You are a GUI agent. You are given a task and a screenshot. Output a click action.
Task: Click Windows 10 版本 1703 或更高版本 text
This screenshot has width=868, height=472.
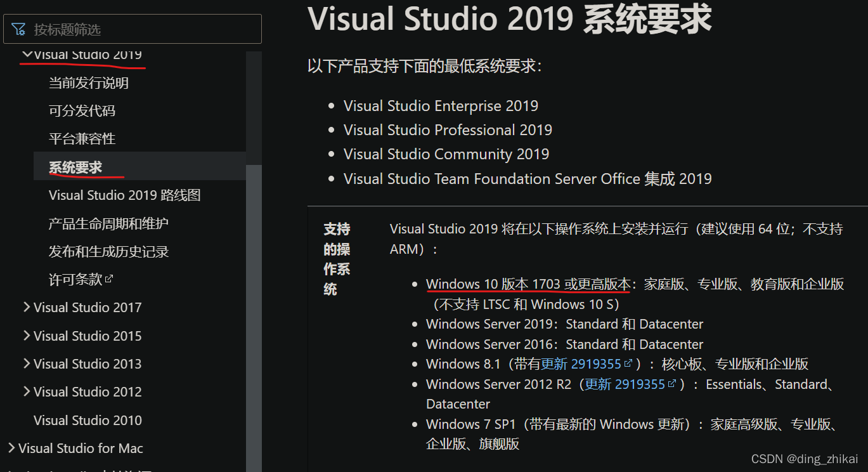pyautogui.click(x=529, y=284)
